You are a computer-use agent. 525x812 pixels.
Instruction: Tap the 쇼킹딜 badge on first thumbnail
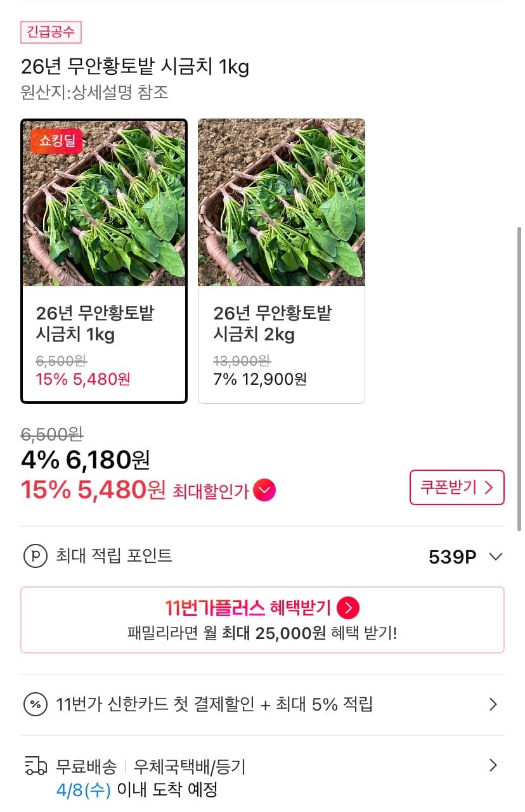click(56, 141)
